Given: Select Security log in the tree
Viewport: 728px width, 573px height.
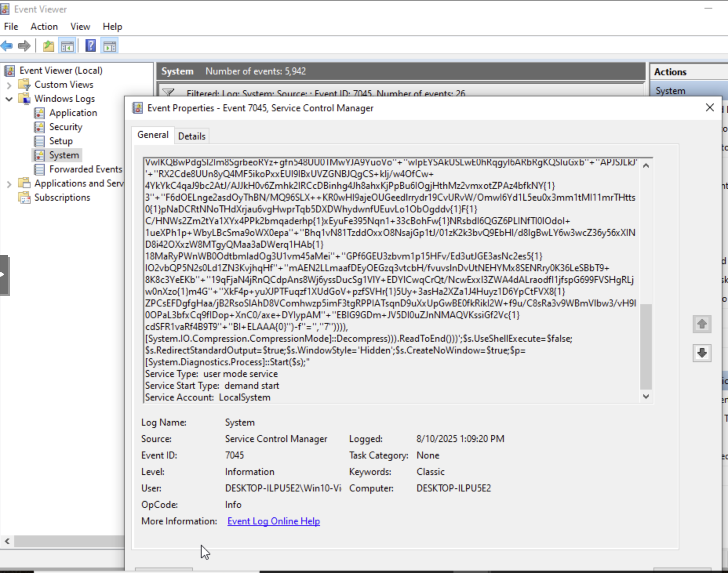Looking at the screenshot, I should coord(66,127).
